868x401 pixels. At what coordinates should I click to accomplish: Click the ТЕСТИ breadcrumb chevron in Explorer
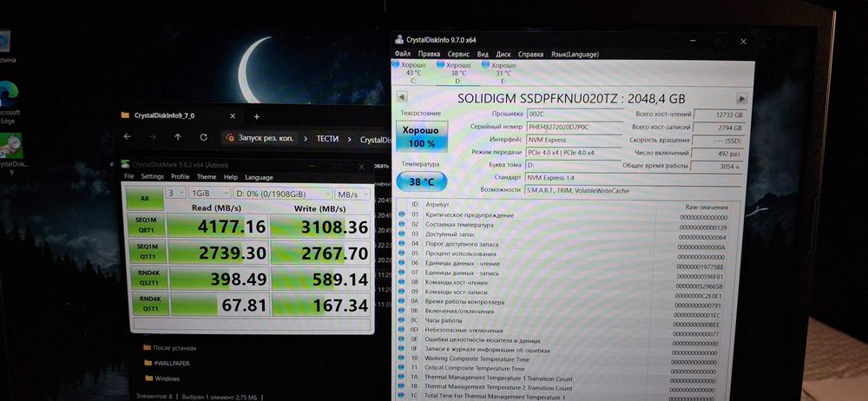pos(348,139)
